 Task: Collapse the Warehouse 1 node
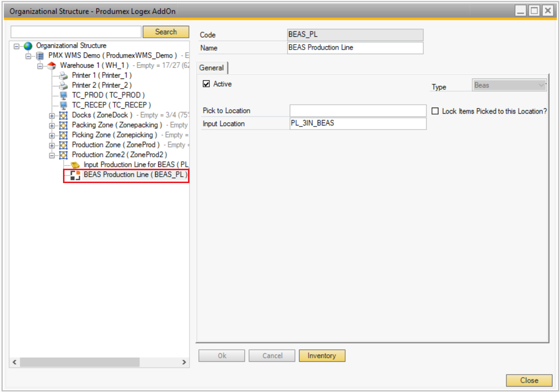(x=40, y=66)
